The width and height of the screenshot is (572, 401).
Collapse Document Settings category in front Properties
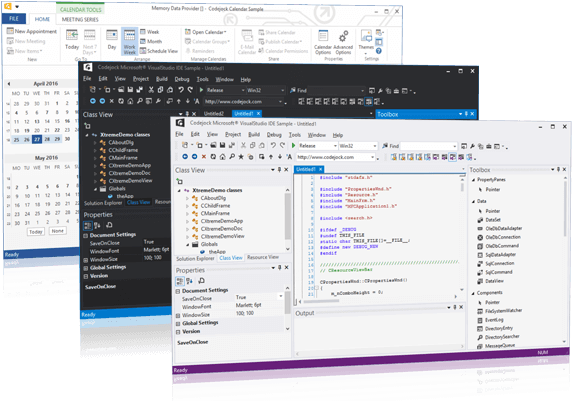pyautogui.click(x=178, y=291)
